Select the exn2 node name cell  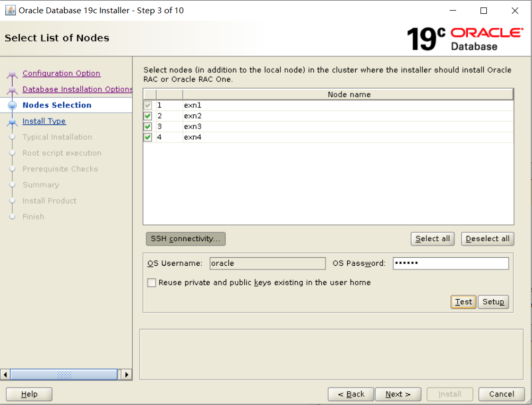click(x=348, y=116)
